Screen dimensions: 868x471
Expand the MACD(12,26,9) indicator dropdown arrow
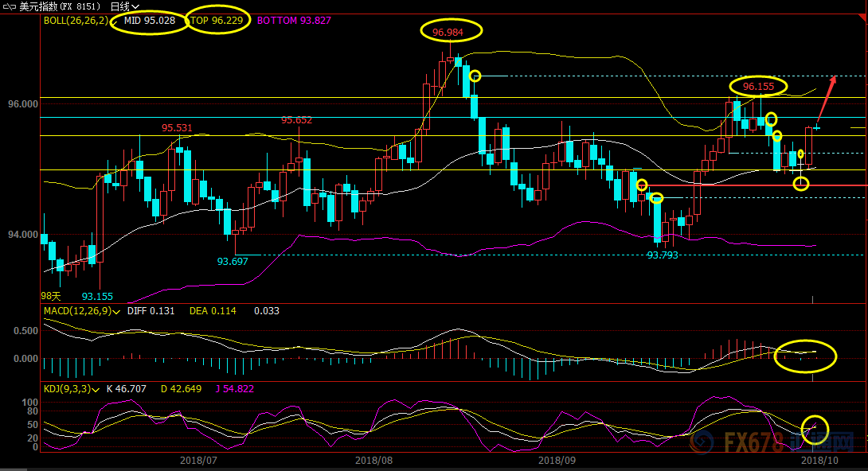[x=116, y=312]
